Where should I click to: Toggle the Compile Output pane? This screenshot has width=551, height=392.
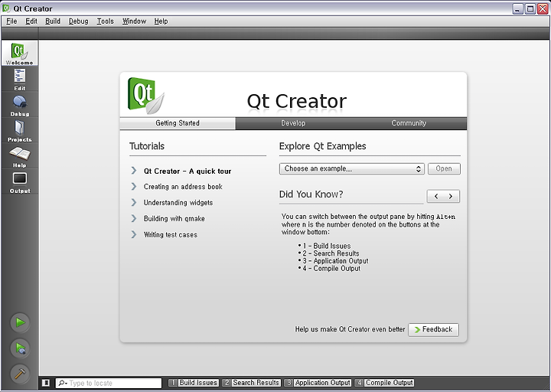pos(384,383)
